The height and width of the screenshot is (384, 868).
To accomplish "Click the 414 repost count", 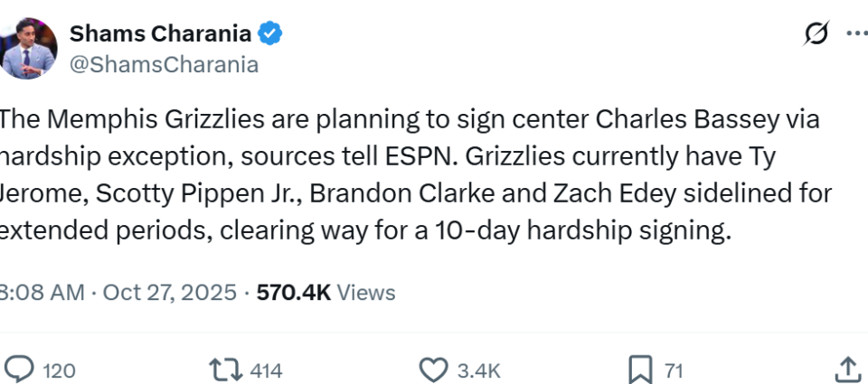I will pyautogui.click(x=266, y=370).
